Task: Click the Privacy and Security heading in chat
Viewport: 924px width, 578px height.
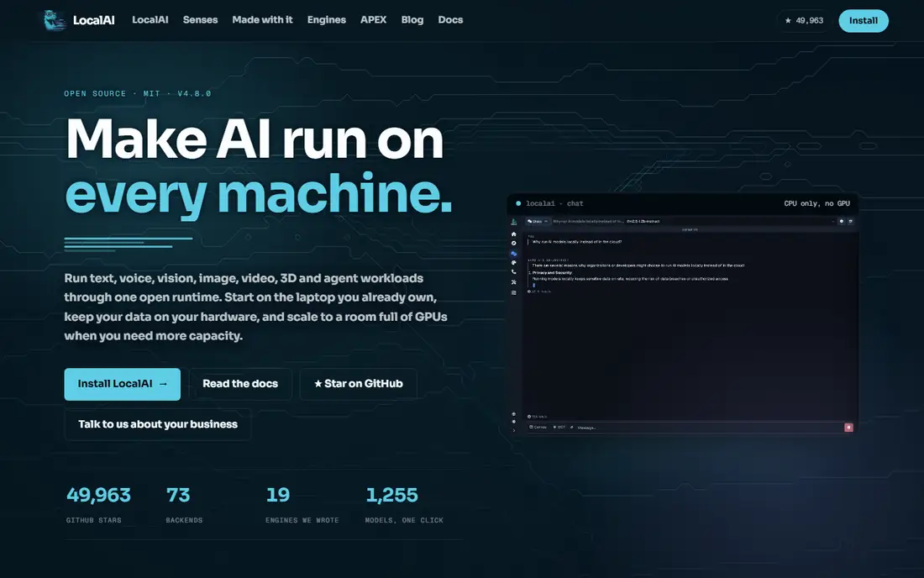Action: pos(552,273)
